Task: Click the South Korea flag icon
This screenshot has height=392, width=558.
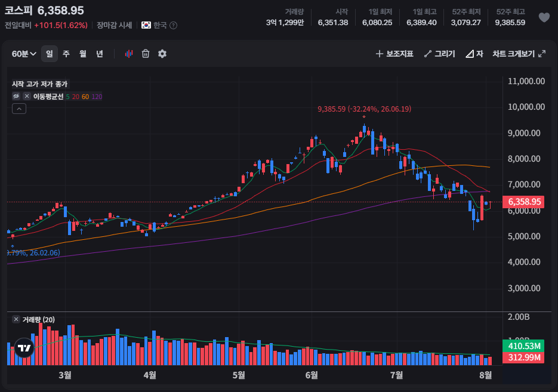Action: [x=146, y=25]
